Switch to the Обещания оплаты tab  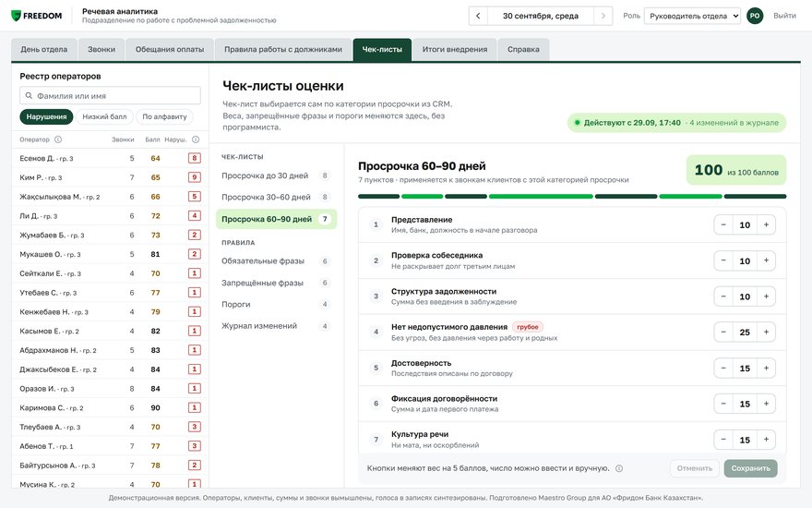170,50
